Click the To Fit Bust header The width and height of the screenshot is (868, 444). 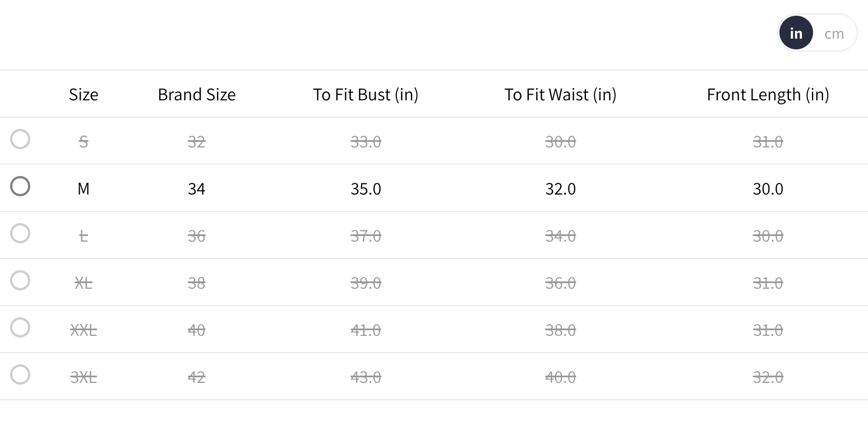tap(366, 94)
